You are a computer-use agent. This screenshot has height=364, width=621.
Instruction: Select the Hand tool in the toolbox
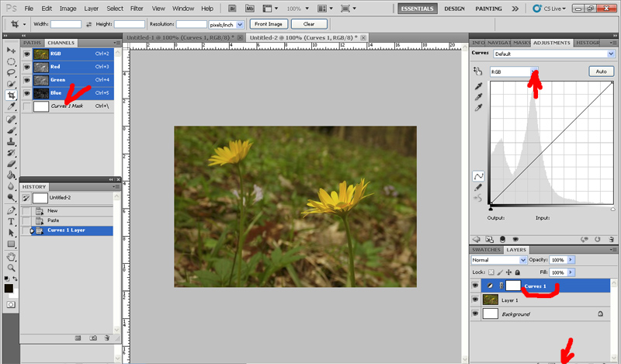(x=11, y=255)
